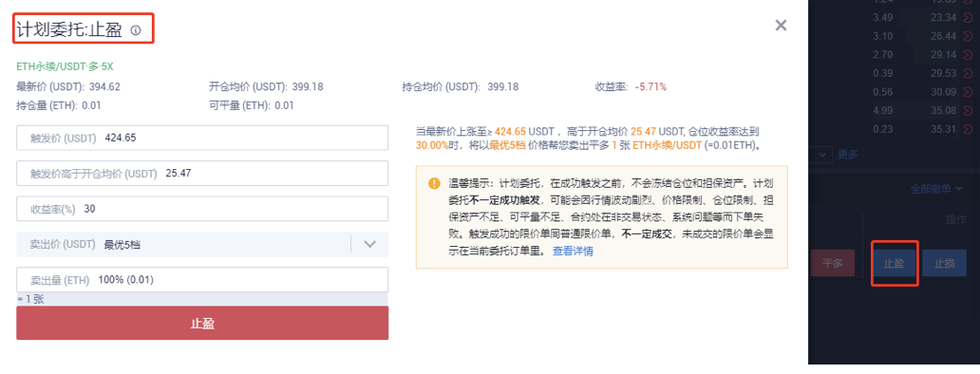Click the 收益率 value -5.71%

(650, 86)
